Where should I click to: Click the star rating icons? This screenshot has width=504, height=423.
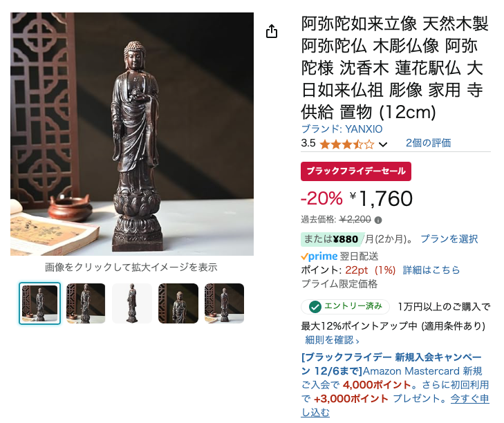(x=347, y=144)
